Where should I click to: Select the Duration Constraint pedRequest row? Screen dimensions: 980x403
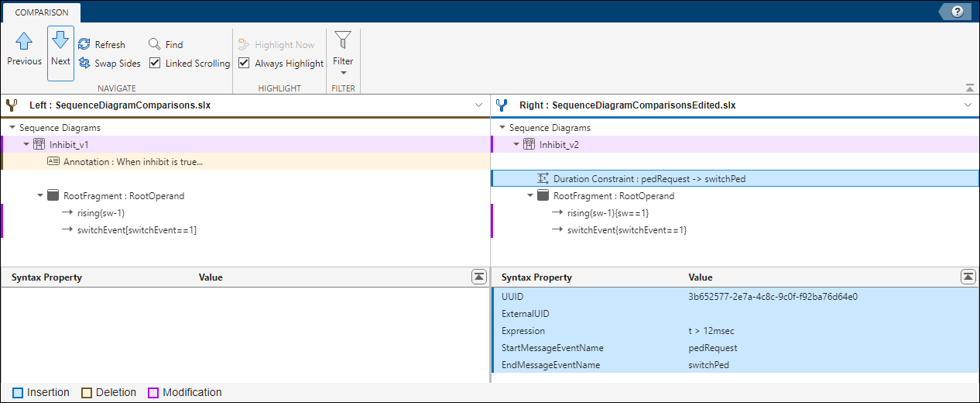pos(649,179)
